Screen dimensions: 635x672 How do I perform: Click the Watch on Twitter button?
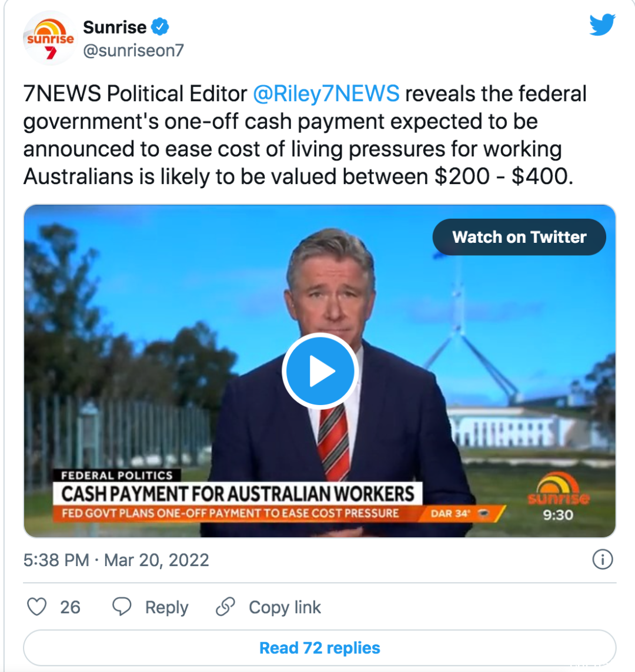519,237
